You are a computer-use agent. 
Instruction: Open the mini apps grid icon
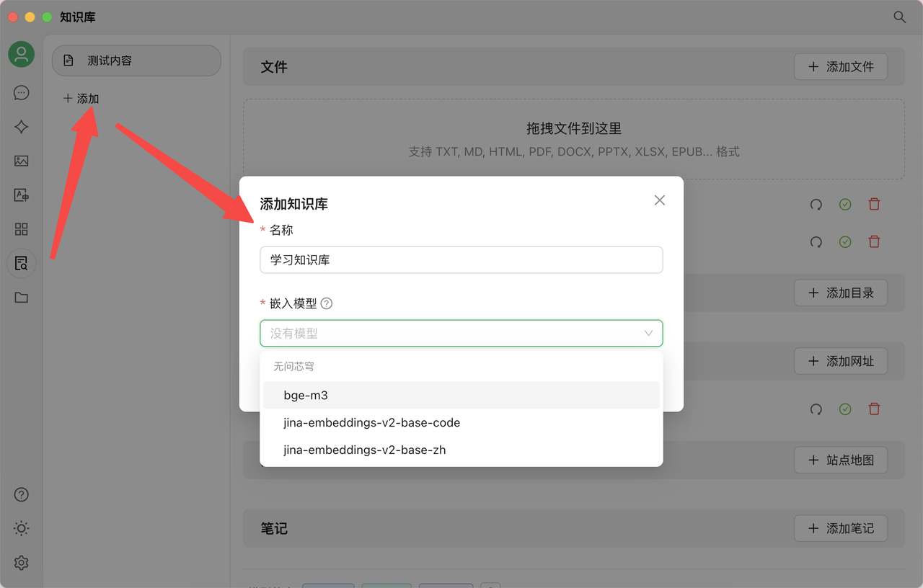point(22,229)
